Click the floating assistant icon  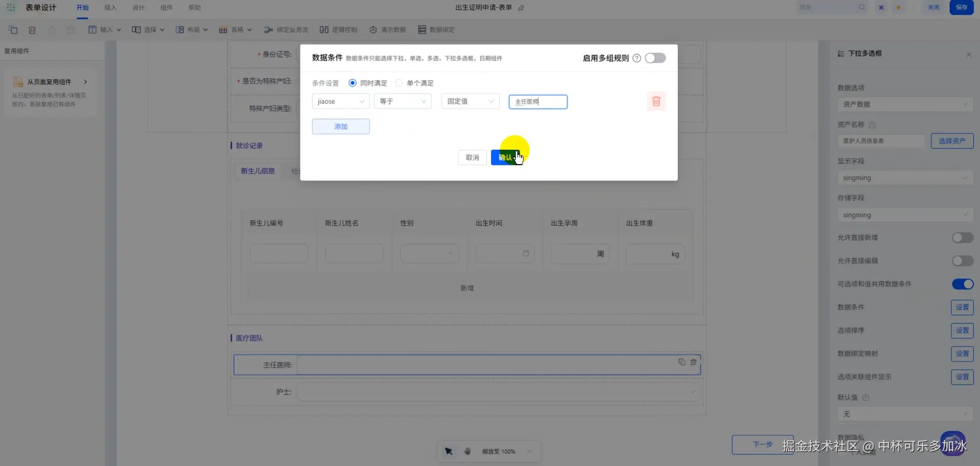953,443
